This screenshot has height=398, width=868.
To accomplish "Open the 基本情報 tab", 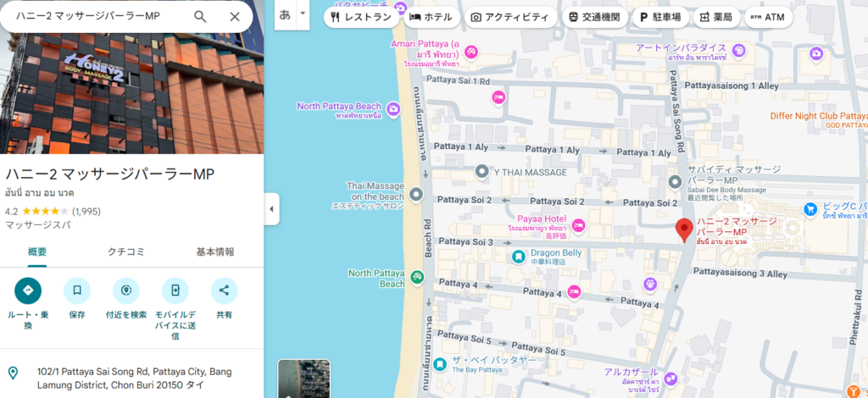I will pyautogui.click(x=215, y=252).
